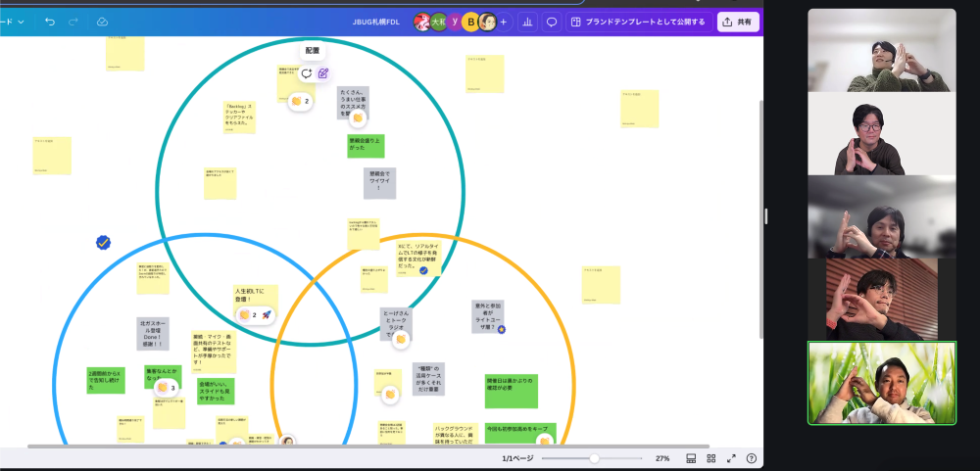Select video participant in front of wooden blinds
980x471 pixels.
tap(882, 300)
